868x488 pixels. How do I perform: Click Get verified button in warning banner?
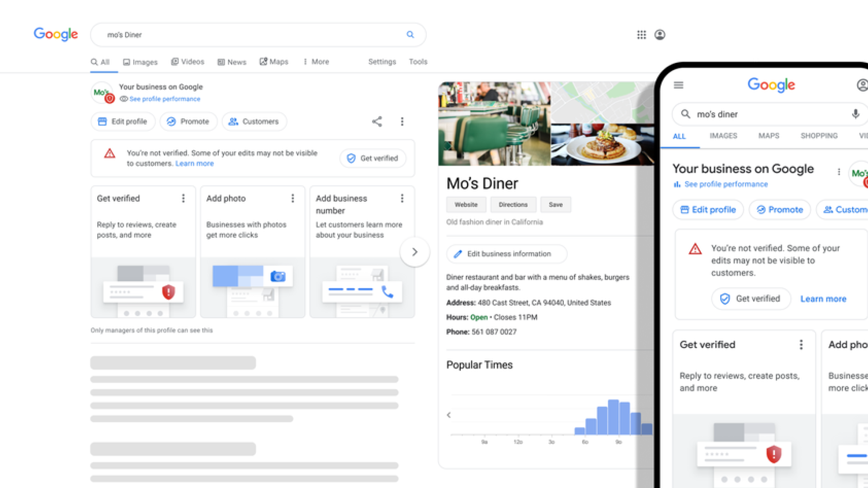373,158
